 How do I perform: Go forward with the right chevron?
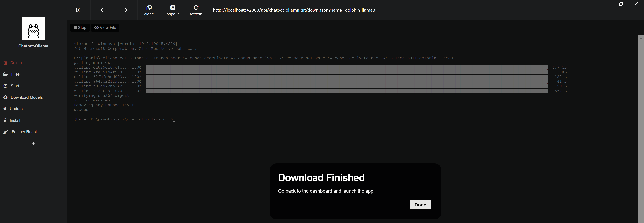pyautogui.click(x=126, y=10)
